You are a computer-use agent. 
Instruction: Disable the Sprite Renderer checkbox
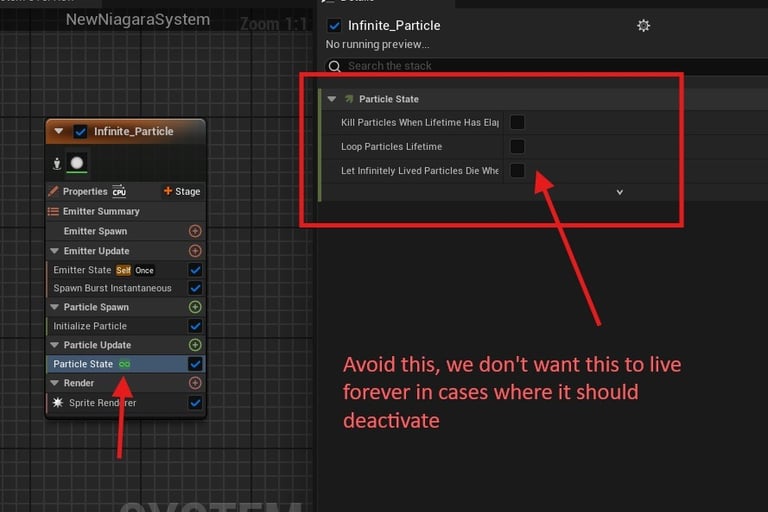click(195, 403)
